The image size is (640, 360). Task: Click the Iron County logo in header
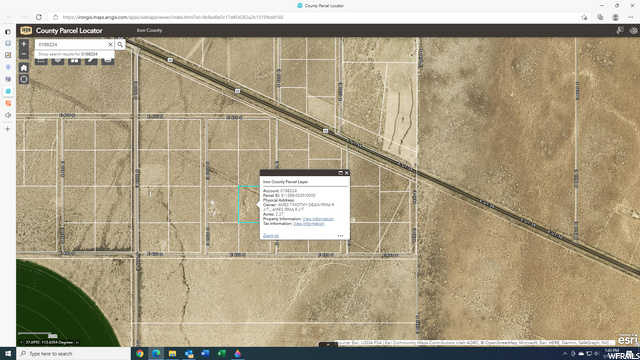[26, 31]
